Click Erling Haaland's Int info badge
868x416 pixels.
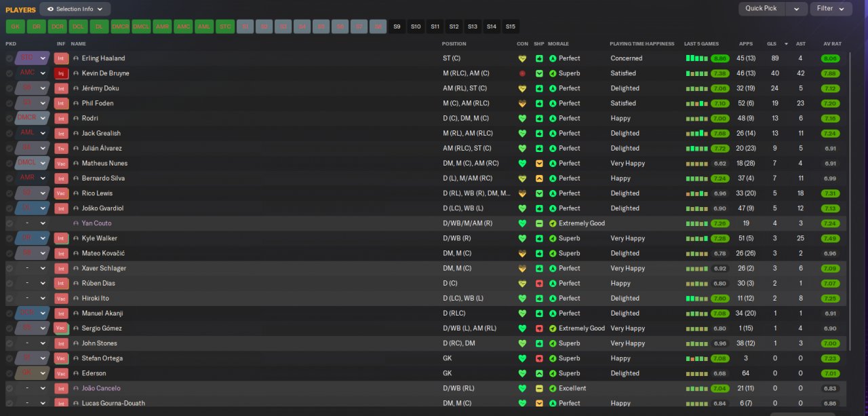(x=61, y=58)
